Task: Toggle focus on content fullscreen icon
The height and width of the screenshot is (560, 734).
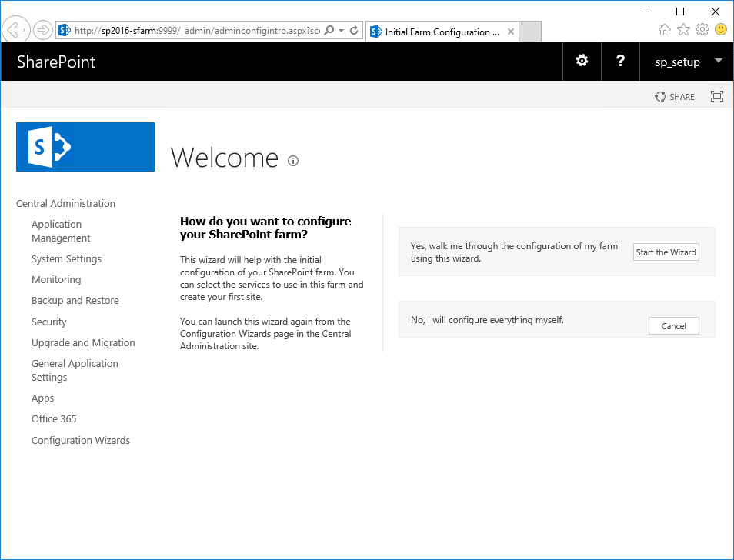Action: [x=716, y=96]
